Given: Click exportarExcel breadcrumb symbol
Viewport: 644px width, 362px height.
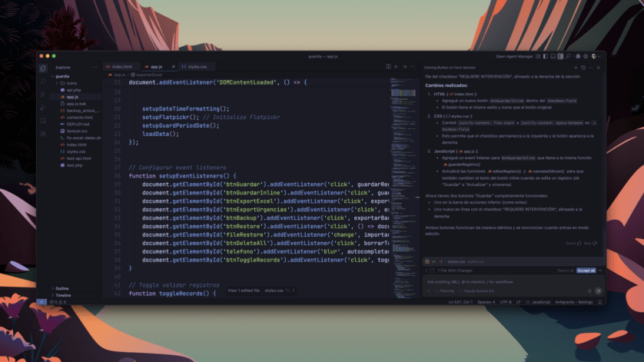Looking at the screenshot, I should (x=147, y=75).
